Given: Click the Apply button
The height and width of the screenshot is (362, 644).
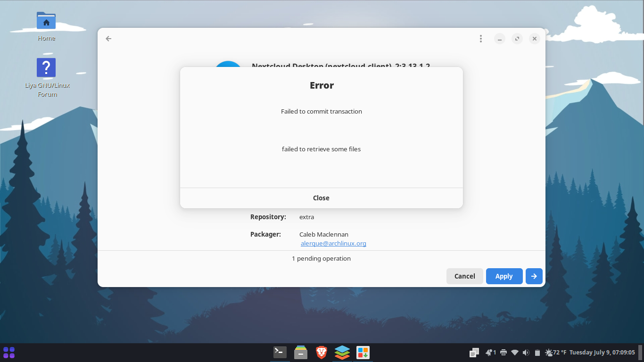Looking at the screenshot, I should pyautogui.click(x=504, y=276).
